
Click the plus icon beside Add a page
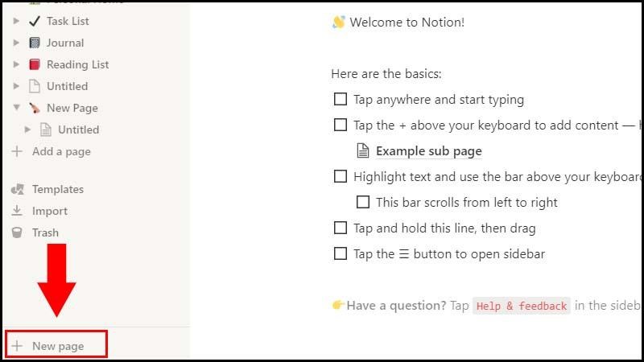[17, 151]
